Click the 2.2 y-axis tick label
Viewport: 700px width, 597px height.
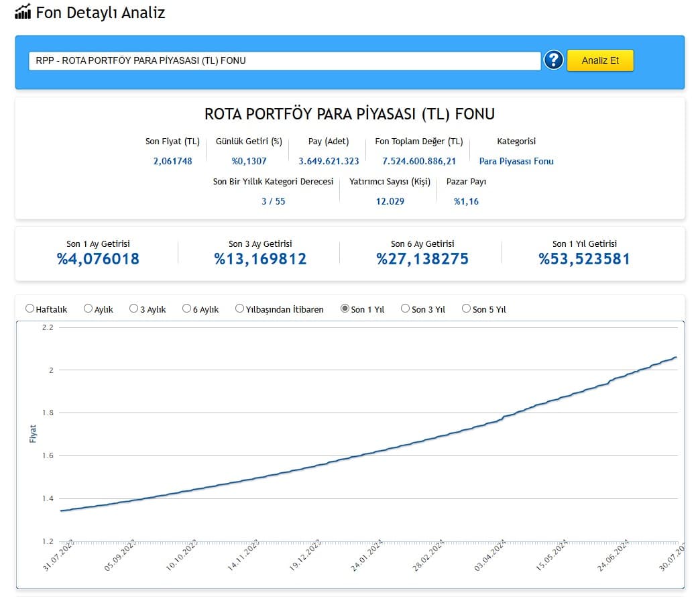(48, 327)
